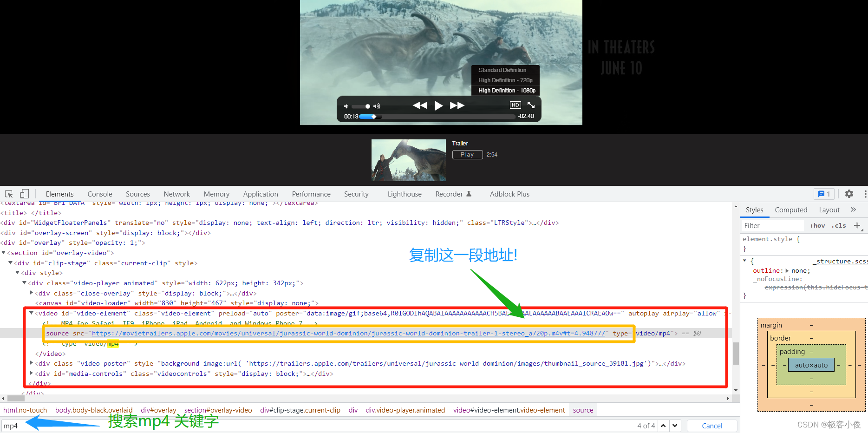Expand the media-controls div node
The image size is (868, 433).
coord(32,374)
